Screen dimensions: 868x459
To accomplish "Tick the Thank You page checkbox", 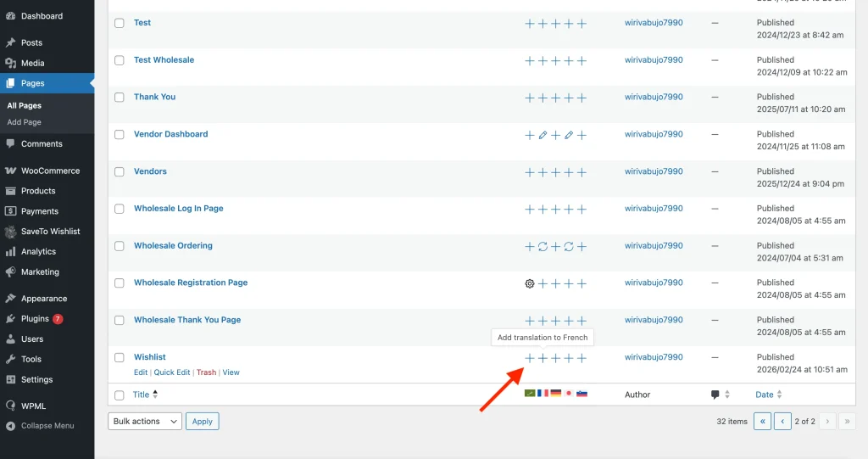I will pos(119,98).
